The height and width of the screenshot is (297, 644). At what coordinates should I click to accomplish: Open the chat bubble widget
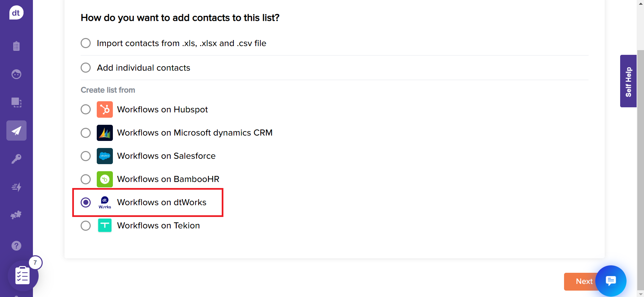coord(610,281)
